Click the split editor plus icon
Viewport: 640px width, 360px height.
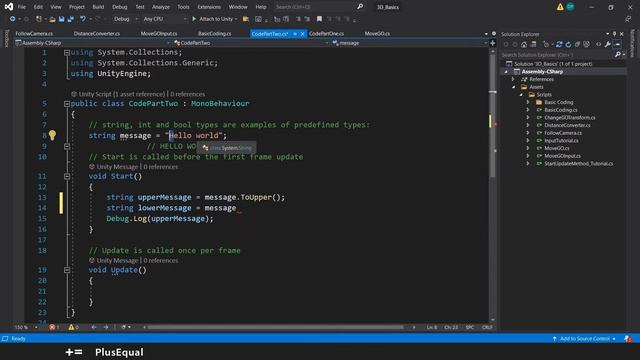click(493, 43)
